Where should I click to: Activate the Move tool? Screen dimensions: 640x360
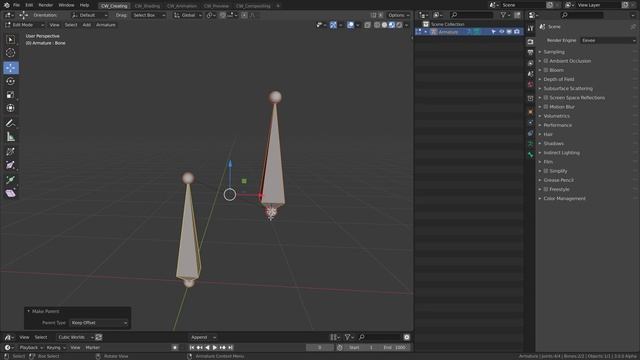[x=11, y=68]
